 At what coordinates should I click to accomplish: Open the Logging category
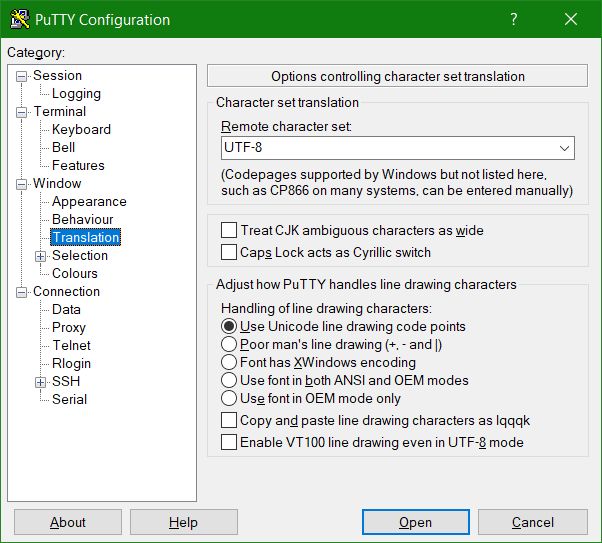pos(76,94)
